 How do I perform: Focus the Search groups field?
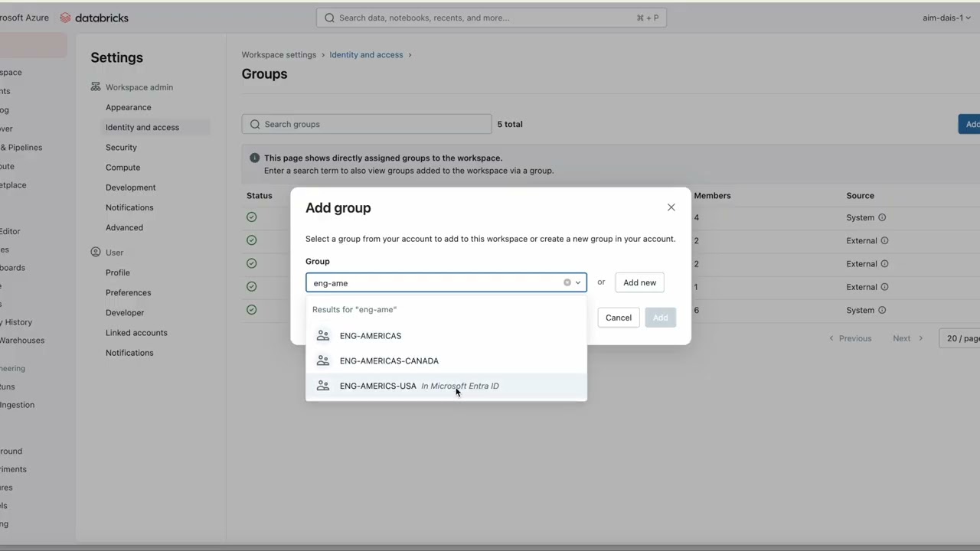point(367,124)
